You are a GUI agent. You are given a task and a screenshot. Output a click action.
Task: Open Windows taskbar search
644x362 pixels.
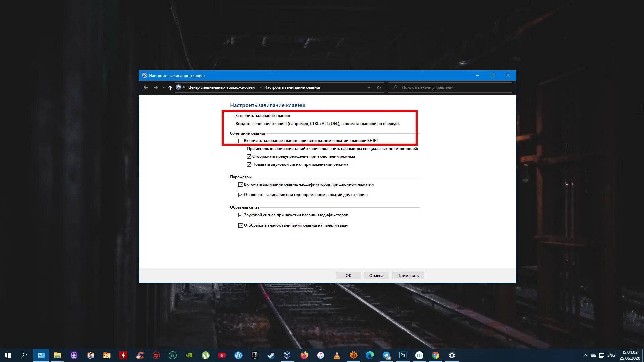click(24, 355)
